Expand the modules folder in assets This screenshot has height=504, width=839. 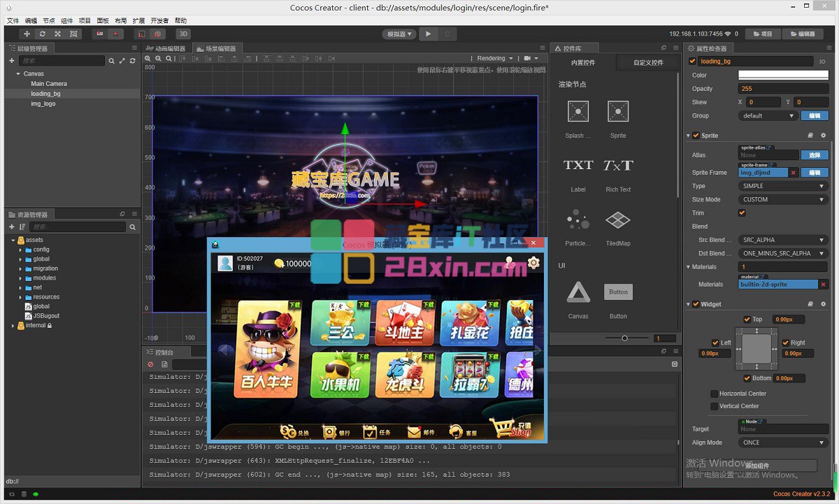coord(20,278)
